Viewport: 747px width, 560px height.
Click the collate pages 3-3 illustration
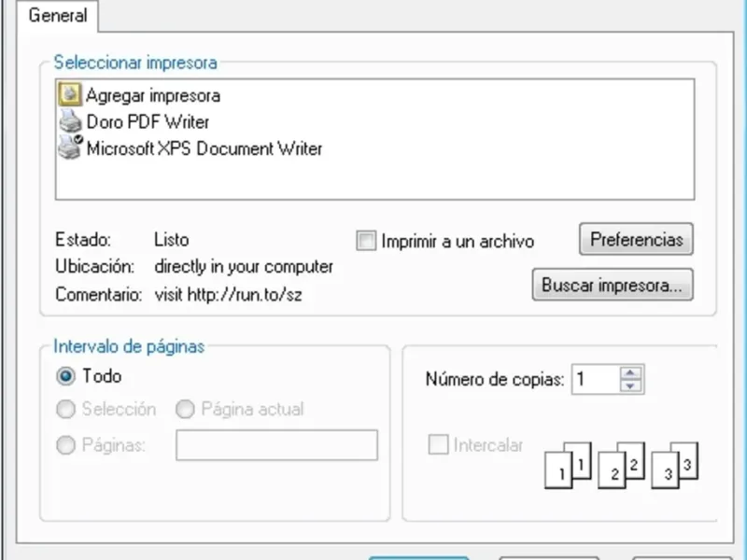(x=674, y=465)
